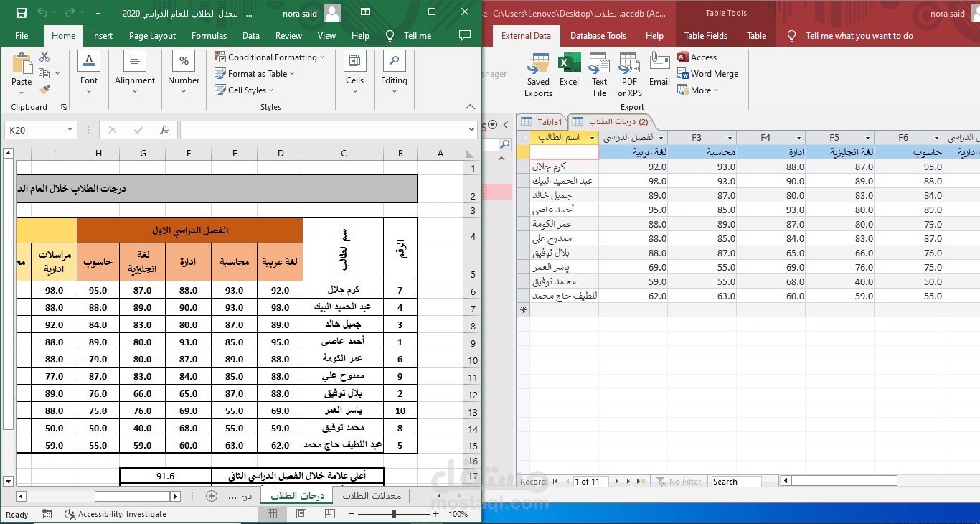Click the 100% zoom level in Excel

(x=458, y=514)
